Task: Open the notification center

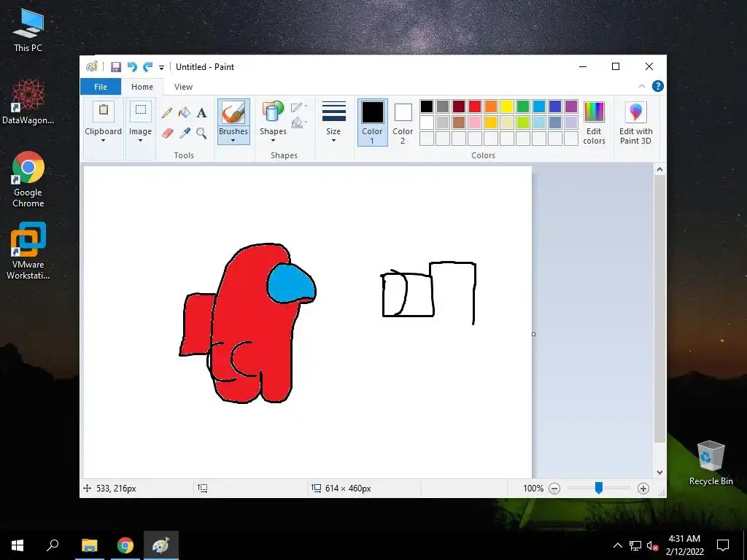Action: tap(723, 545)
